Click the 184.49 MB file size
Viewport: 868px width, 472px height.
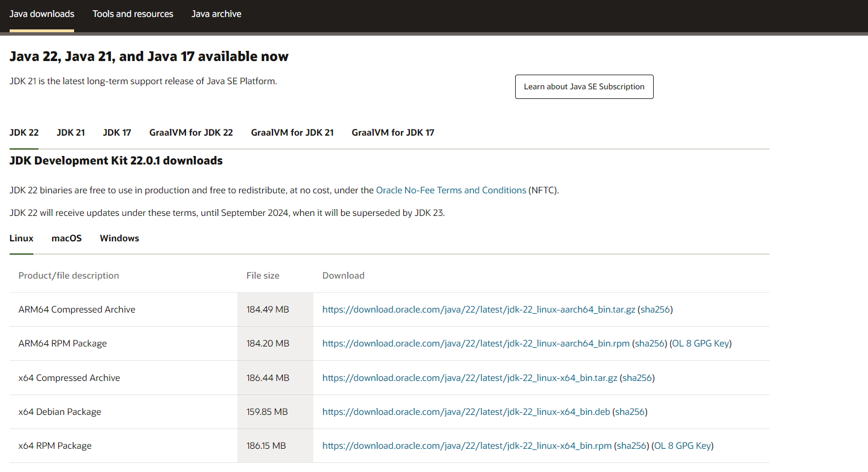coord(268,310)
